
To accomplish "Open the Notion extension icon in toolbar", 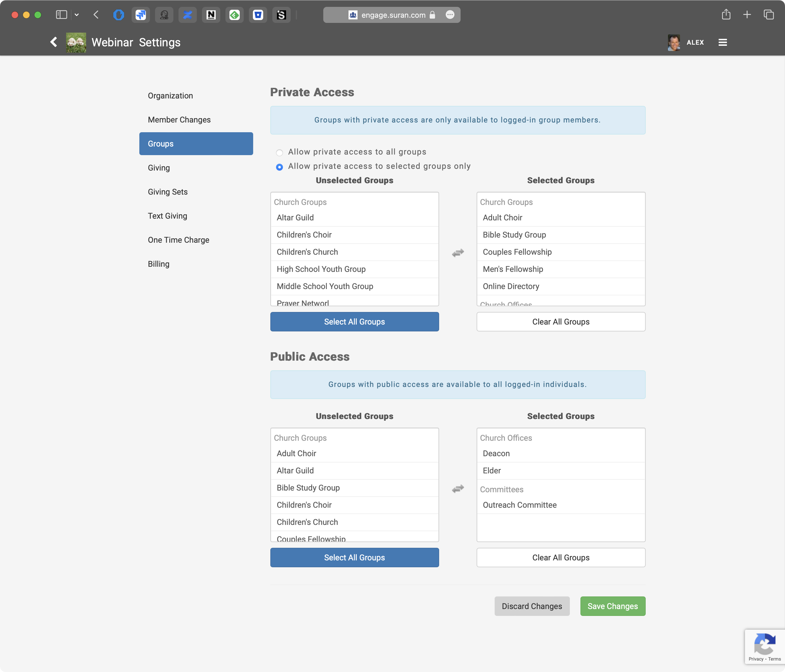I will [x=211, y=15].
